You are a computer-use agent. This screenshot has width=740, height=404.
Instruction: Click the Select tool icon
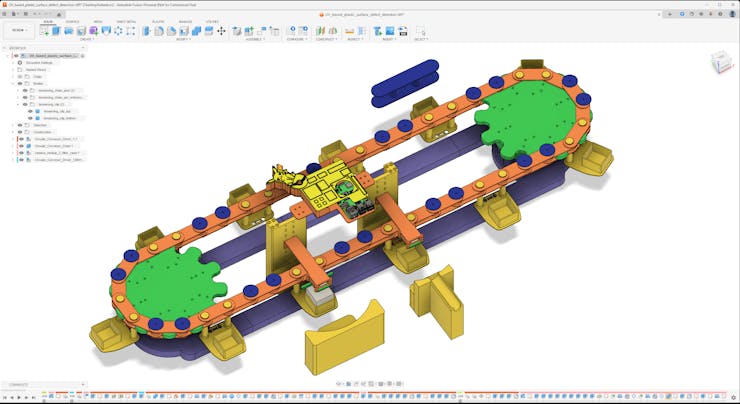click(420, 31)
